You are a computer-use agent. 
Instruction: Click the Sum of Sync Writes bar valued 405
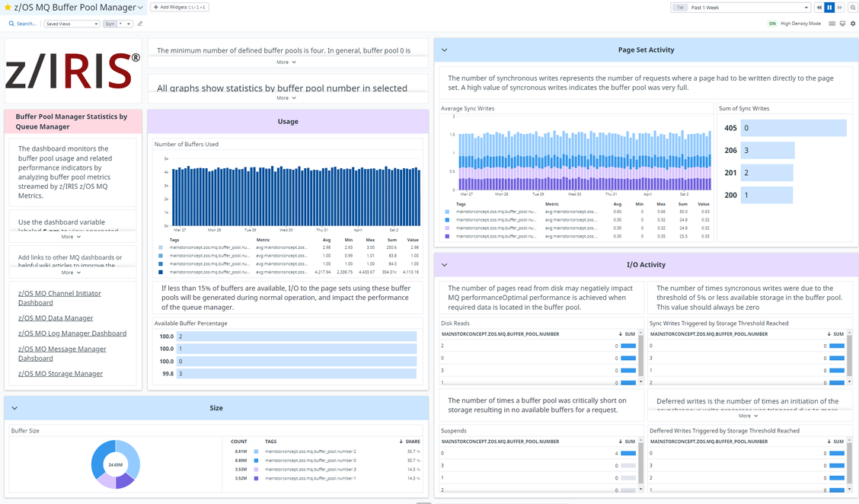[794, 128]
